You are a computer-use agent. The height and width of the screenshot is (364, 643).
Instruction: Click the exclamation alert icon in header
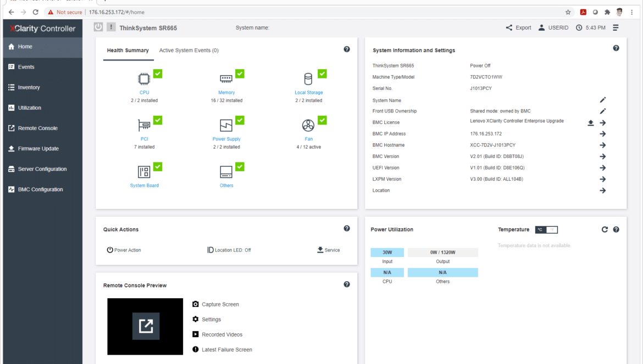tap(111, 27)
